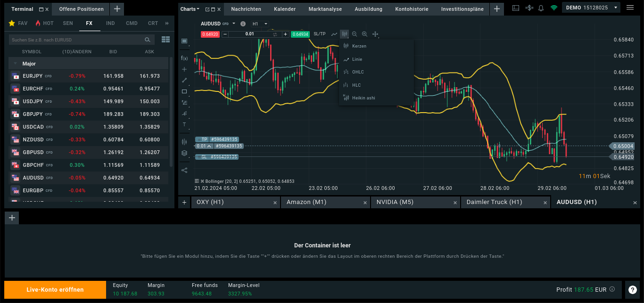
Task: Click the zoom in magnifier icon
Action: point(364,34)
